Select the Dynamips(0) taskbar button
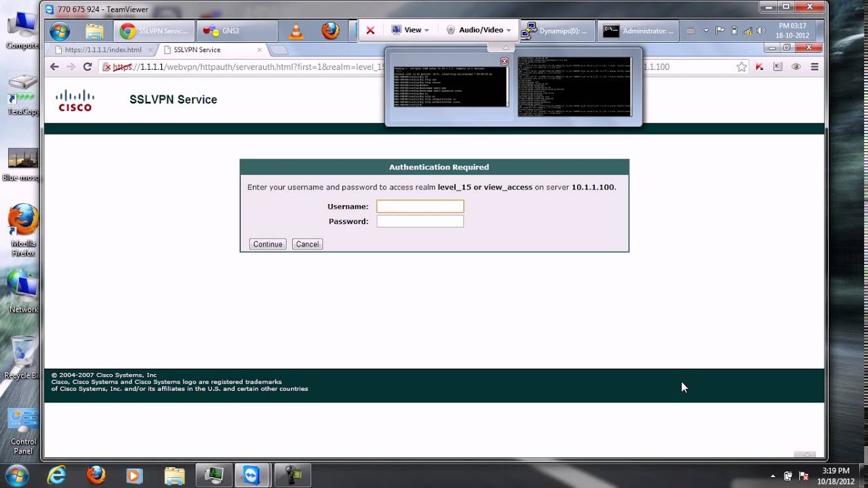This screenshot has width=868, height=488. (x=557, y=31)
